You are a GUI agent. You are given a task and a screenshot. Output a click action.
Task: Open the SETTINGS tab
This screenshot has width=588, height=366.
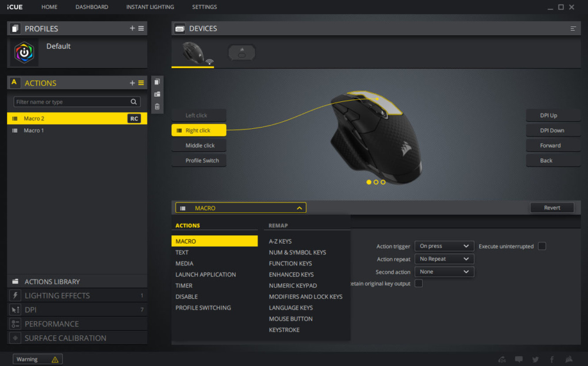(x=205, y=6)
